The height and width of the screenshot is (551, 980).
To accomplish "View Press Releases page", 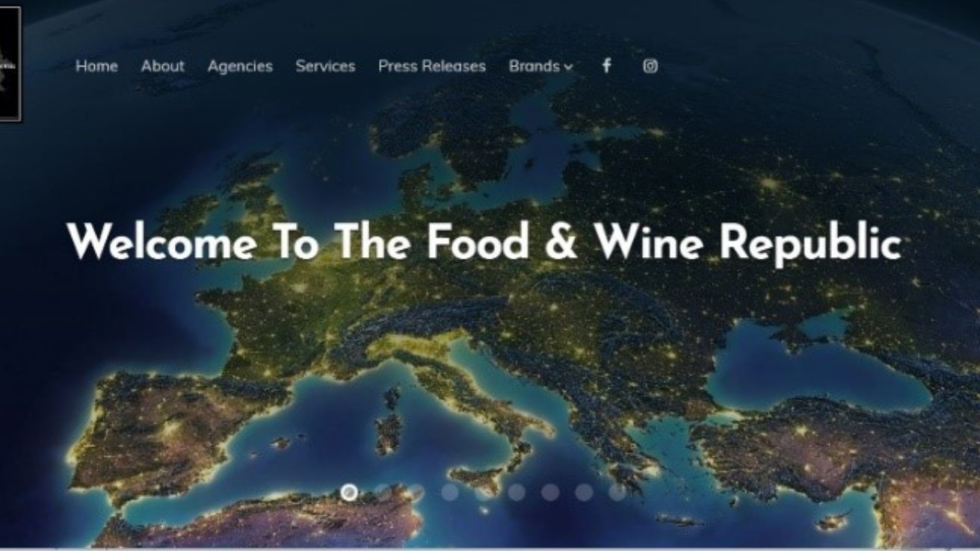I will pyautogui.click(x=432, y=66).
